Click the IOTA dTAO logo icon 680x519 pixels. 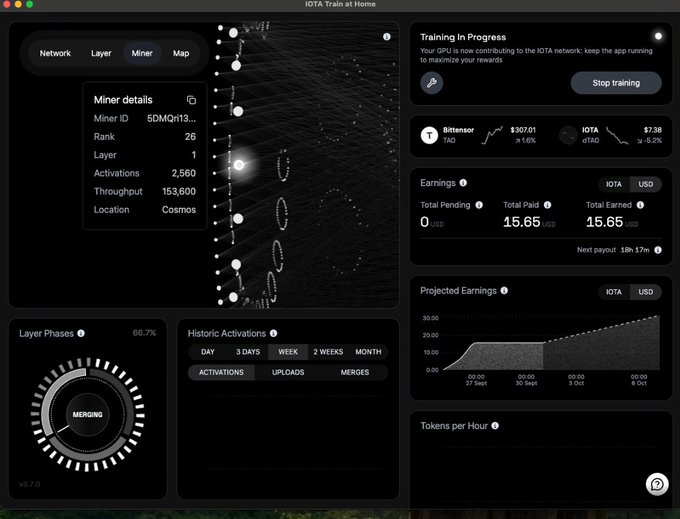(x=568, y=135)
